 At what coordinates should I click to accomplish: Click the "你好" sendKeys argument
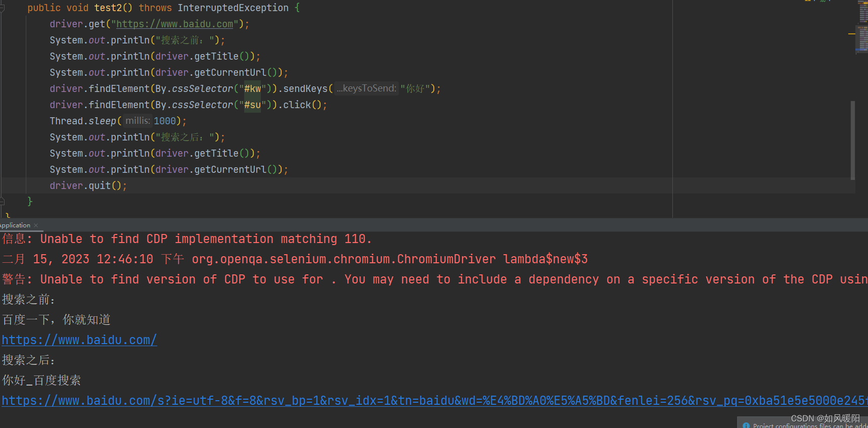point(415,89)
